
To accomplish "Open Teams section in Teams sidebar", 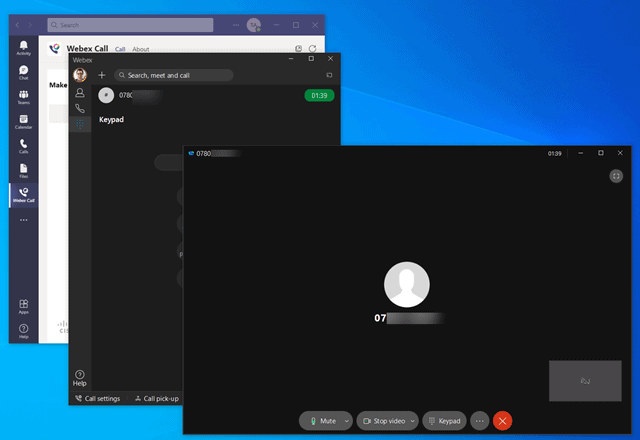I will (23, 97).
